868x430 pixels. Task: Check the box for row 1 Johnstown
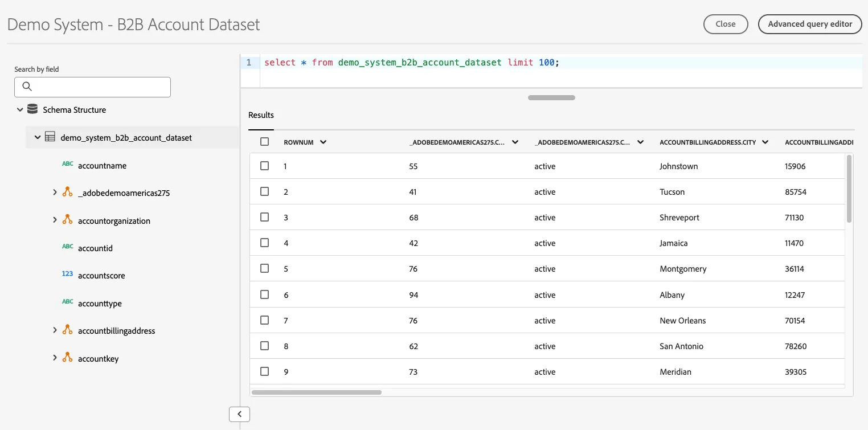(x=264, y=166)
